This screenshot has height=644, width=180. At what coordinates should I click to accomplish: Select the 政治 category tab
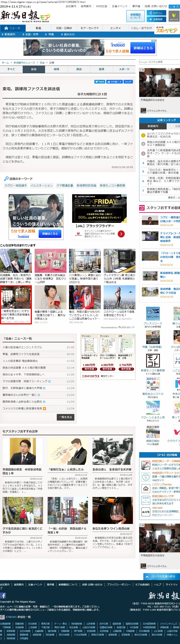point(79,69)
